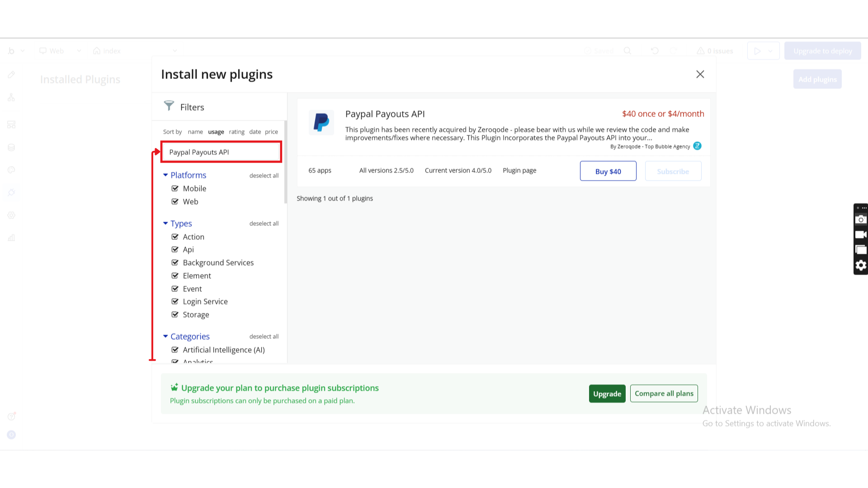
Task: Sort plugins by rating
Action: coord(236,132)
